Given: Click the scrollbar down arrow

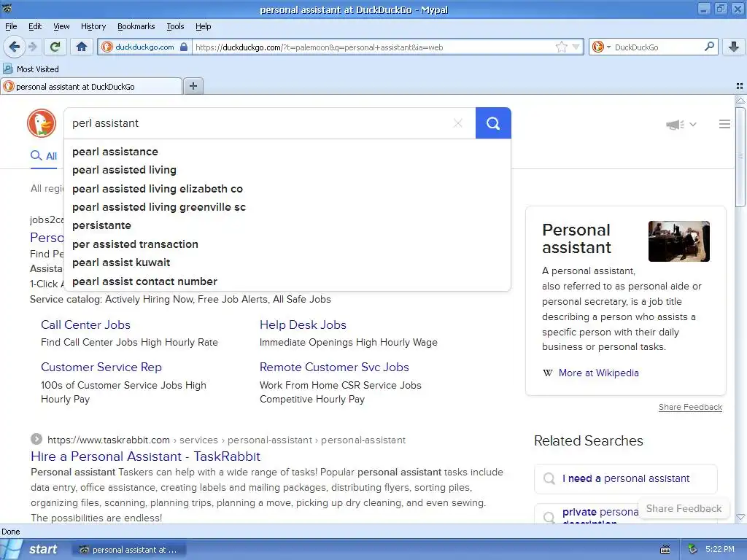Looking at the screenshot, I should click(740, 517).
